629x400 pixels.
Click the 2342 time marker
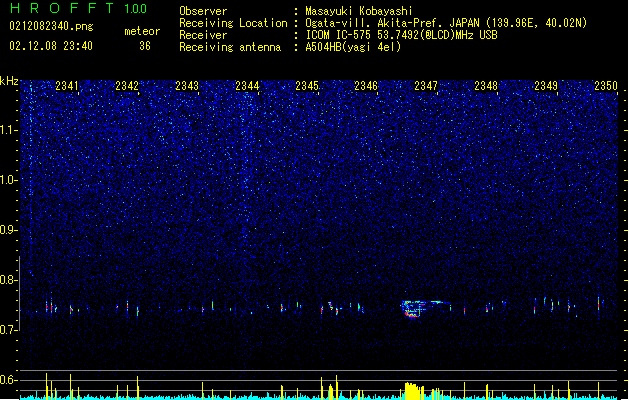(x=127, y=86)
